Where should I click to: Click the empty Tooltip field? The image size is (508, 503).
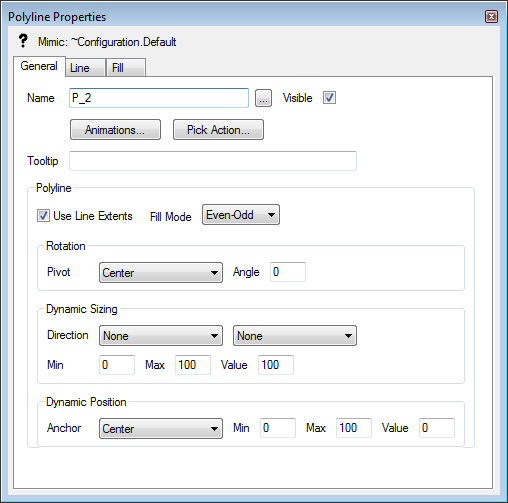coord(213,161)
